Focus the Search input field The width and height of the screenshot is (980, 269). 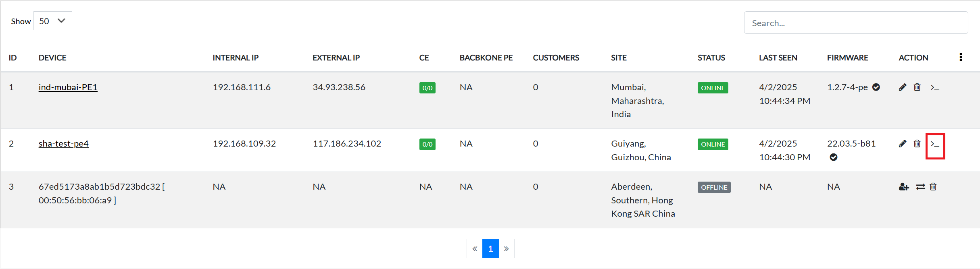[x=856, y=23]
